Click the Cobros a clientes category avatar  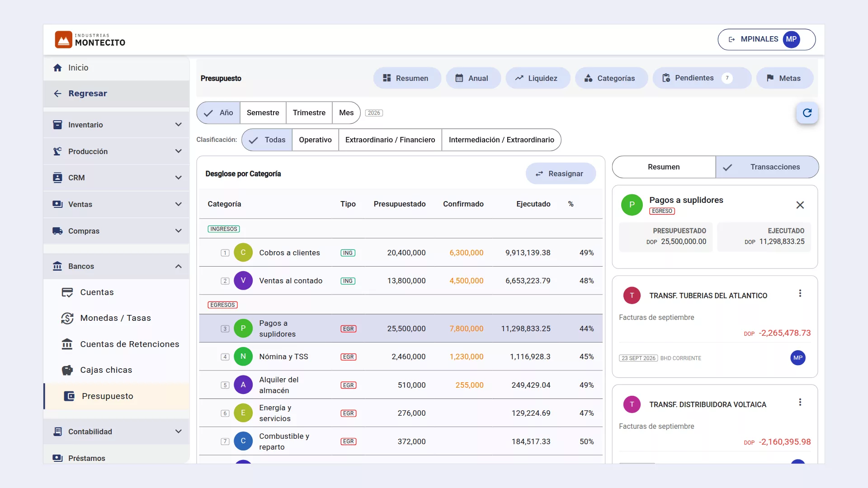pyautogui.click(x=243, y=253)
